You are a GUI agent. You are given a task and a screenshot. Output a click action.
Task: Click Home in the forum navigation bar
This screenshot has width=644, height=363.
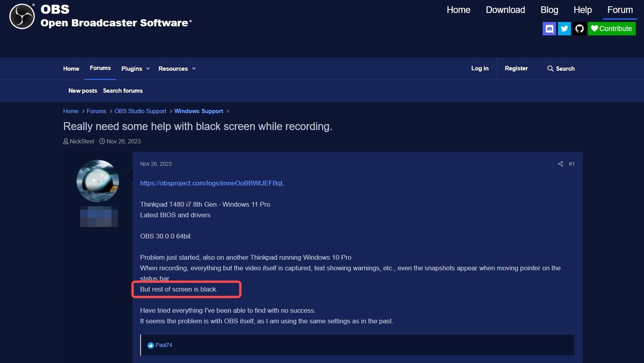(x=71, y=69)
